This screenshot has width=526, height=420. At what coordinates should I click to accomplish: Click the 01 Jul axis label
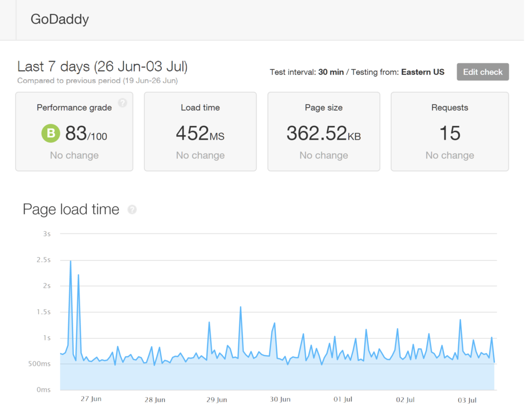[x=343, y=399]
